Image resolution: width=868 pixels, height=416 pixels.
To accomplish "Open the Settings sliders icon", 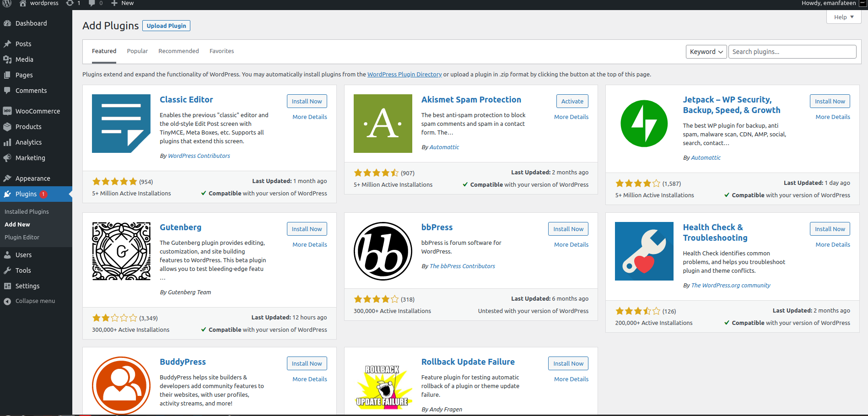I will pyautogui.click(x=7, y=286).
